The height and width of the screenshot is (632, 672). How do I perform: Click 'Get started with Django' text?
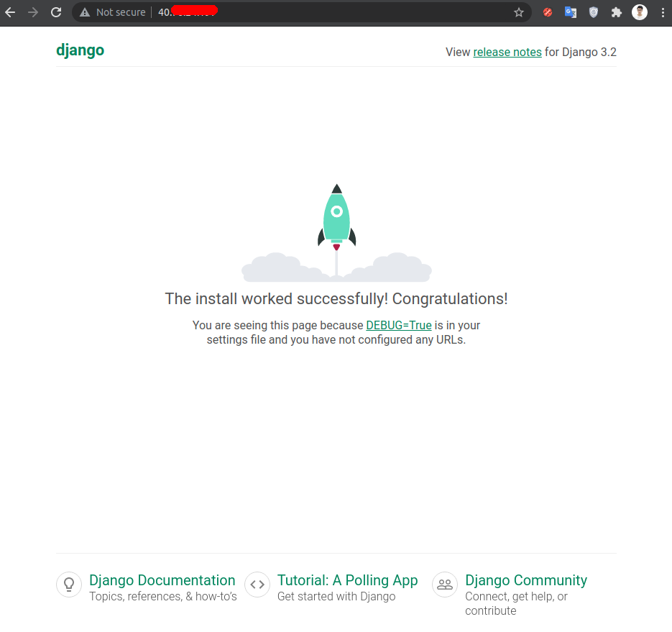pyautogui.click(x=336, y=597)
